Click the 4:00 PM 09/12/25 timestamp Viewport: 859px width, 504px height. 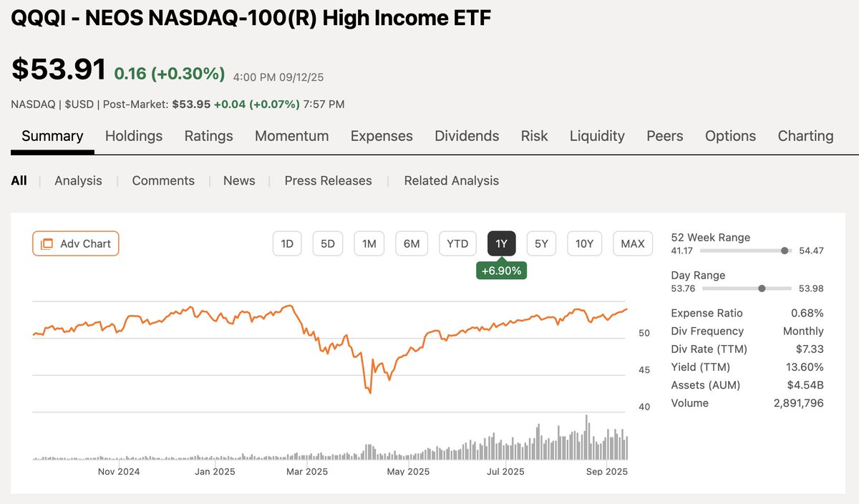coord(278,77)
